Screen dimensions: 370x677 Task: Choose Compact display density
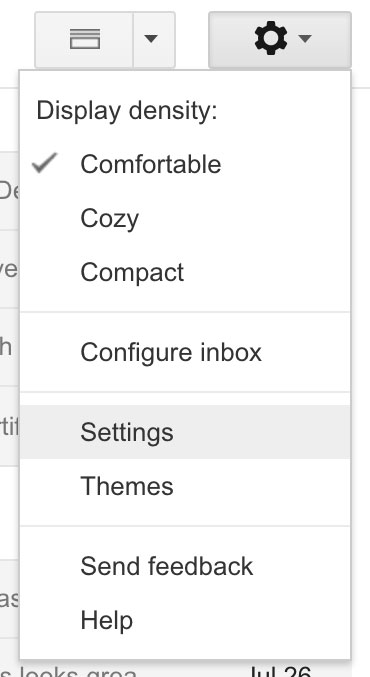(x=185, y=272)
